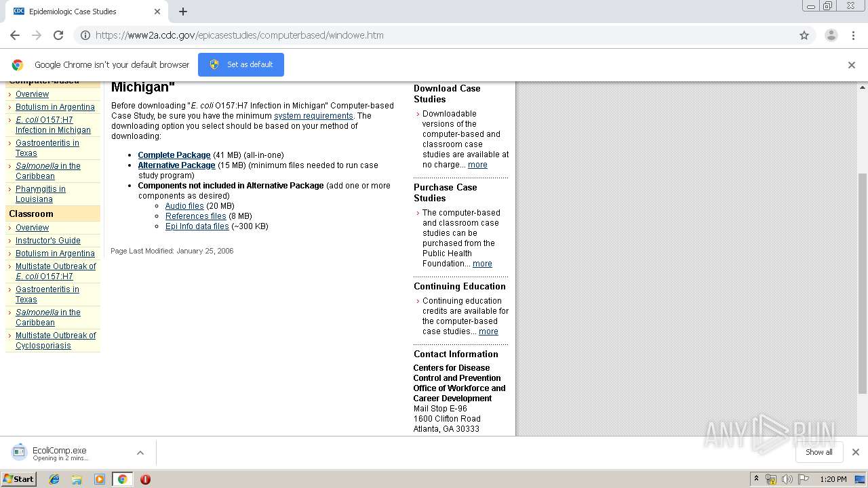This screenshot has width=868, height=488.
Task: Click the browser forward arrow
Action: (x=37, y=35)
